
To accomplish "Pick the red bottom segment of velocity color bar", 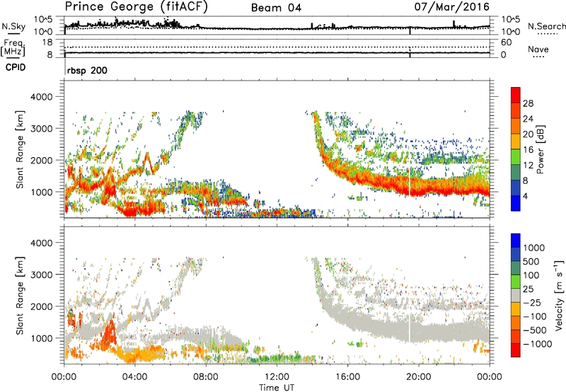I will [x=516, y=350].
